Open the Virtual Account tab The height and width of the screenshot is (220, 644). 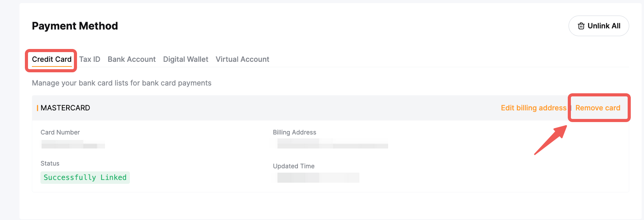(242, 59)
